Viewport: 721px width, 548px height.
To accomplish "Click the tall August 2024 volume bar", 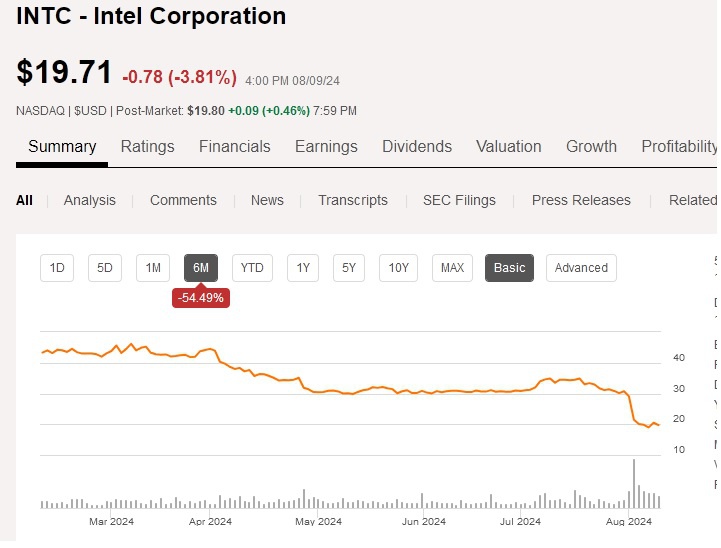I will (x=634, y=484).
